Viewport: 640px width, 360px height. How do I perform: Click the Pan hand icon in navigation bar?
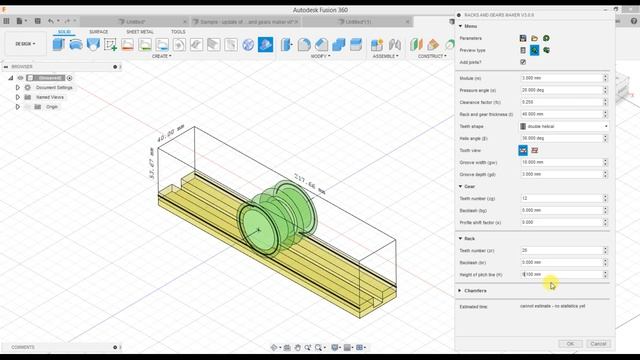pyautogui.click(x=298, y=347)
